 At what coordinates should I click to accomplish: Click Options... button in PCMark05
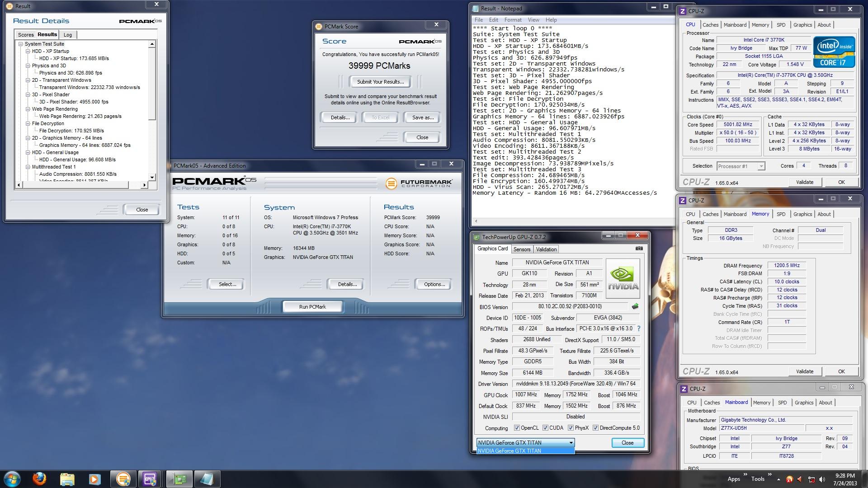point(434,284)
